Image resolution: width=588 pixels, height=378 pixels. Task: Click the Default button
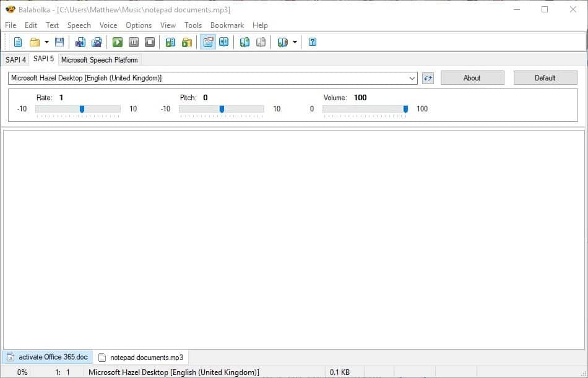[545, 77]
